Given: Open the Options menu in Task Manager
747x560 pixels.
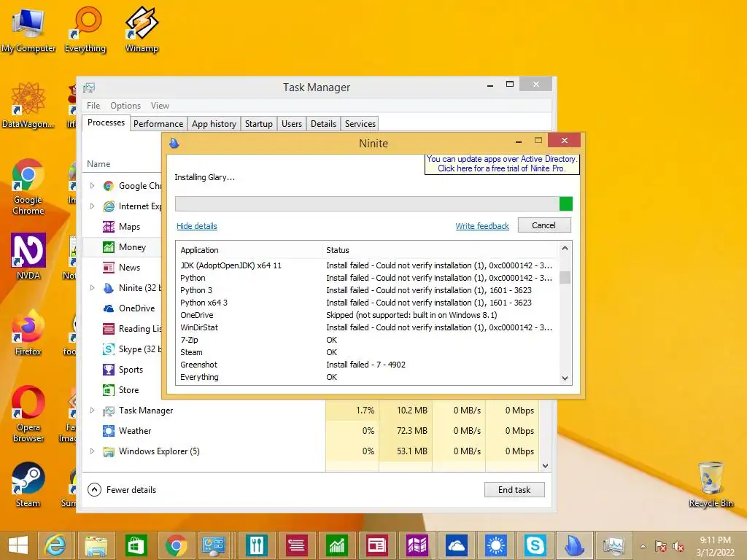Looking at the screenshot, I should click(x=125, y=105).
